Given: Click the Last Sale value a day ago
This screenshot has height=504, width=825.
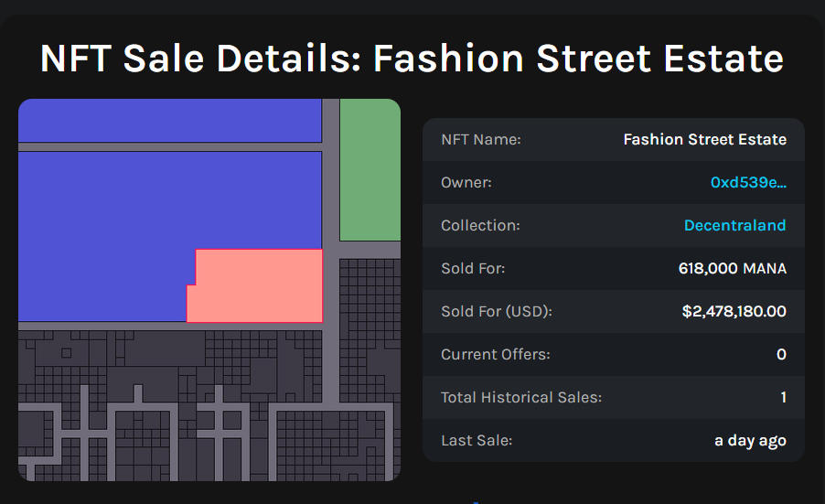Looking at the screenshot, I should coord(750,440).
